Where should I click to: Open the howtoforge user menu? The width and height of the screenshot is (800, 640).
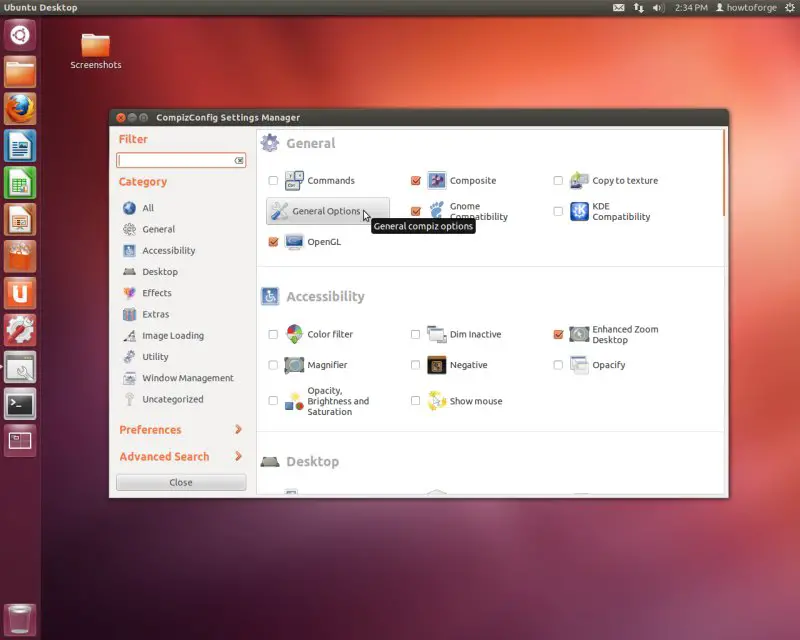pos(746,8)
